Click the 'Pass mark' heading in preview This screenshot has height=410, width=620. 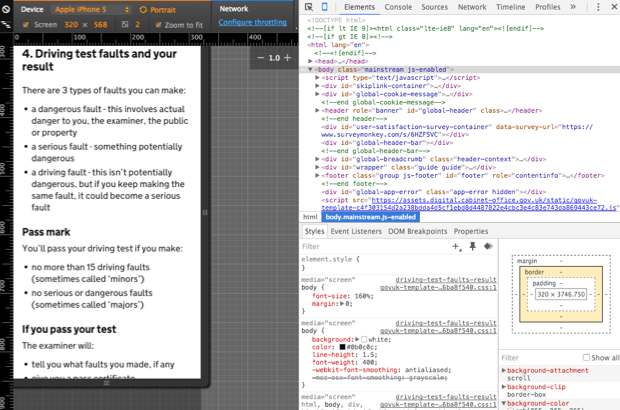46,232
